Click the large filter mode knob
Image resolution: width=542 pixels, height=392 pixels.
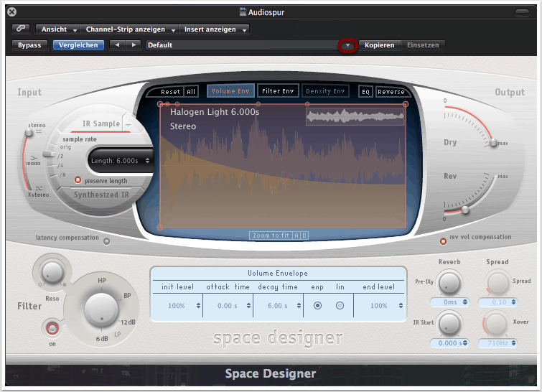point(101,309)
